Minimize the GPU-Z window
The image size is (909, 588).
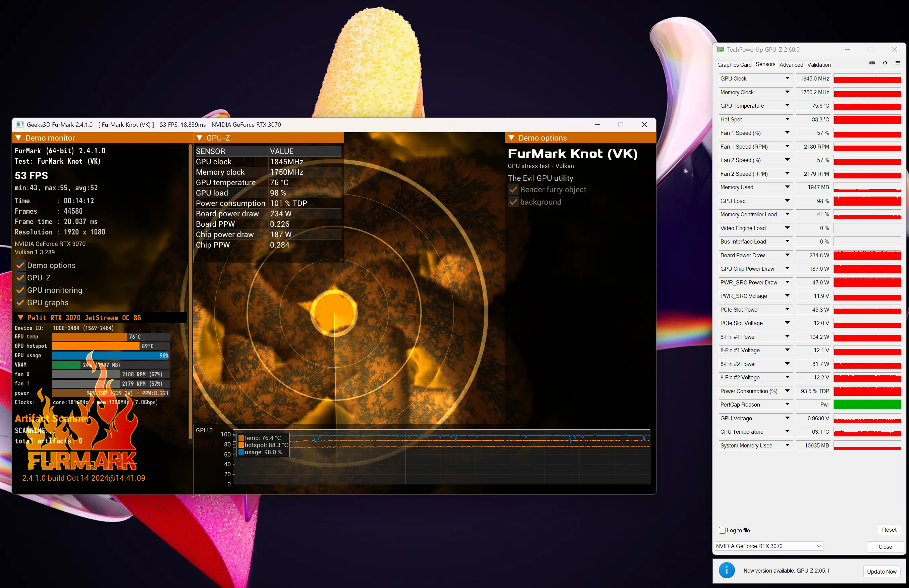[848, 50]
